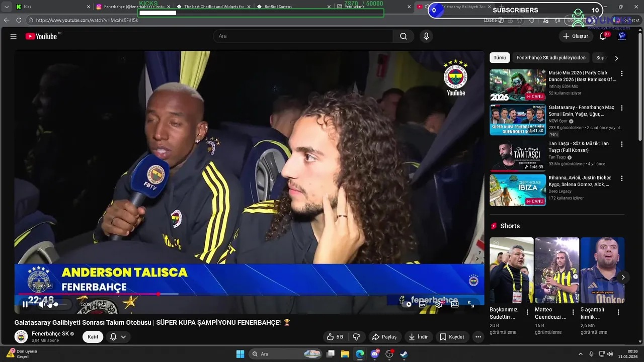Switch to theater mode in the player

point(455,304)
